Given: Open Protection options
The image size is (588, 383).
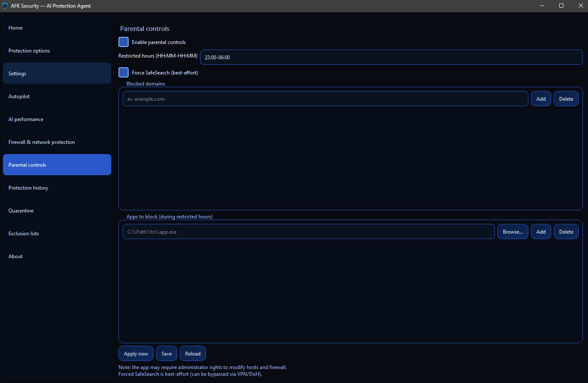Looking at the screenshot, I should 29,50.
